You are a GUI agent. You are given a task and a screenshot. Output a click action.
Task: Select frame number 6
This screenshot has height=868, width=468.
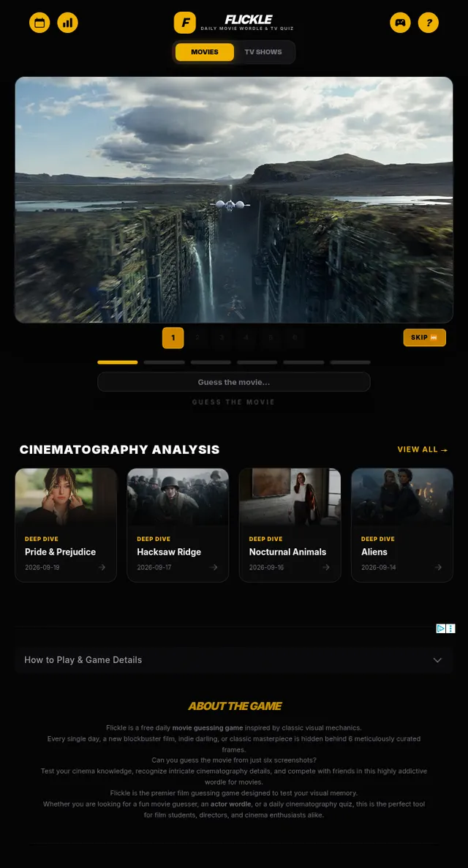point(295,337)
